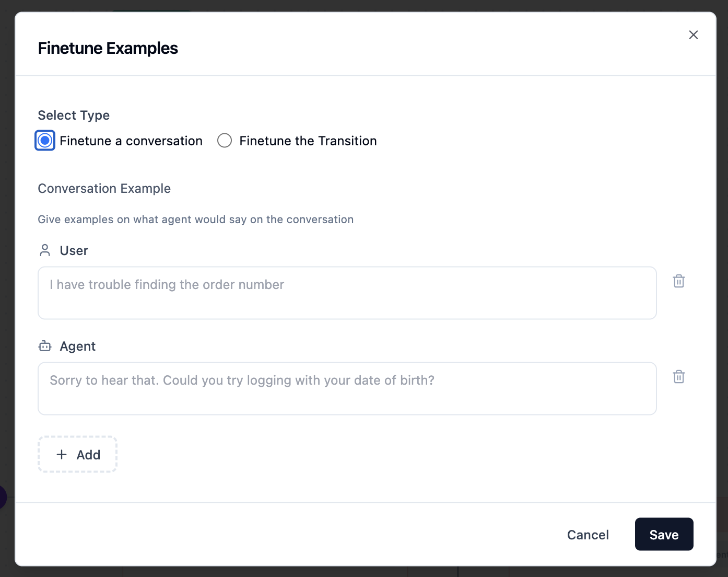Click the User person icon
This screenshot has width=728, height=577.
point(44,250)
